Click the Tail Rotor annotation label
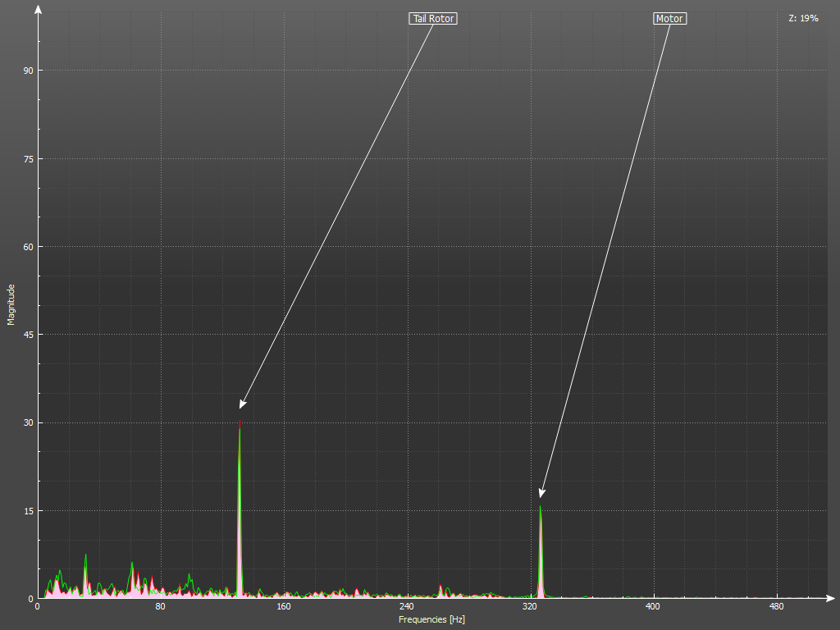 [x=432, y=19]
